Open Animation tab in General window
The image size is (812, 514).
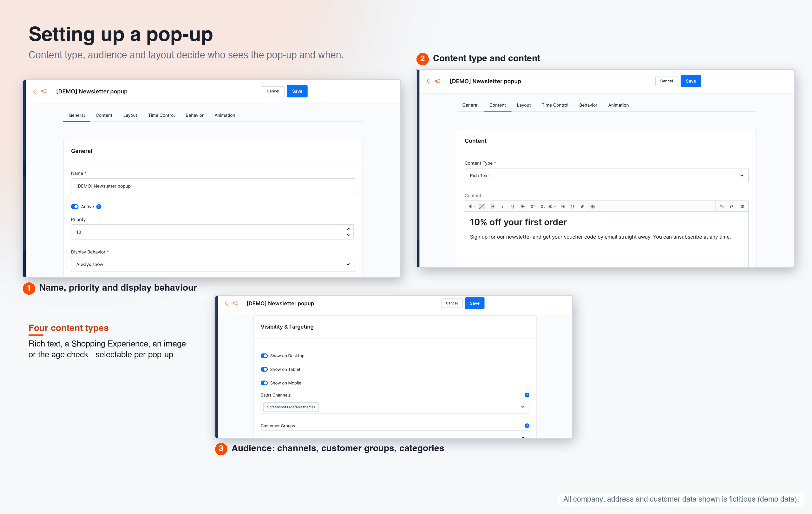(225, 115)
